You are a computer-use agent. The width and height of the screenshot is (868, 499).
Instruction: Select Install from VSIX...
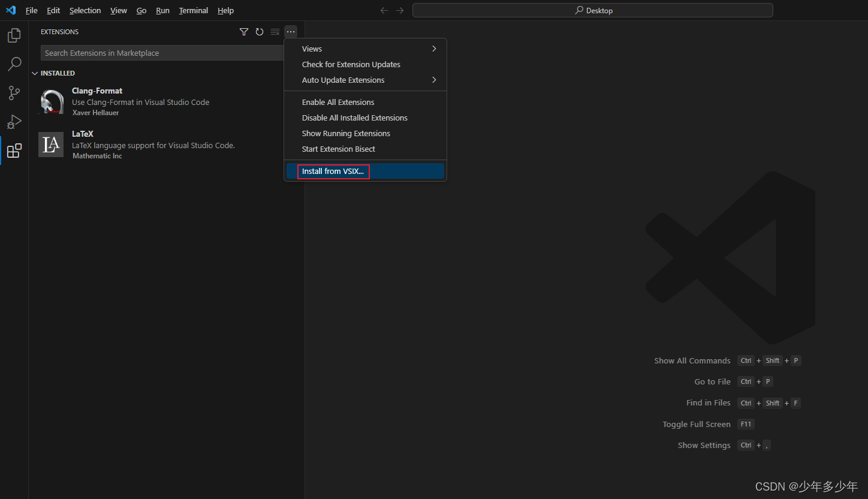click(x=365, y=171)
